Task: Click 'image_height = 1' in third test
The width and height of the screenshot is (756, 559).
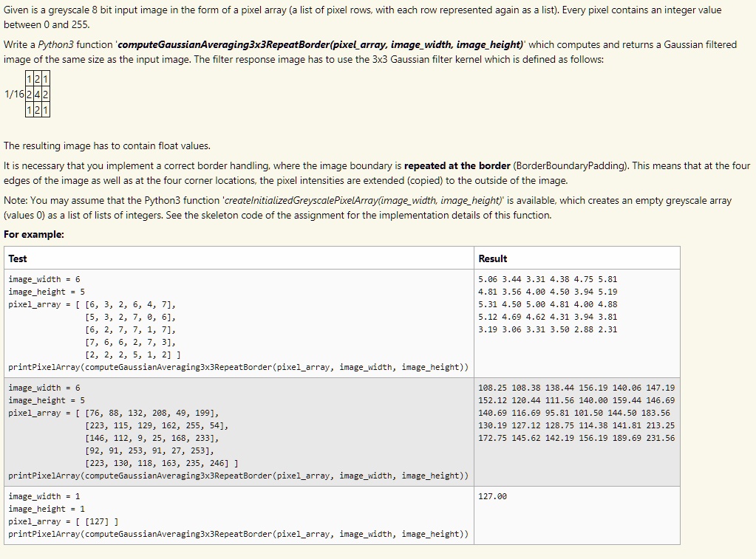Action: (x=47, y=509)
